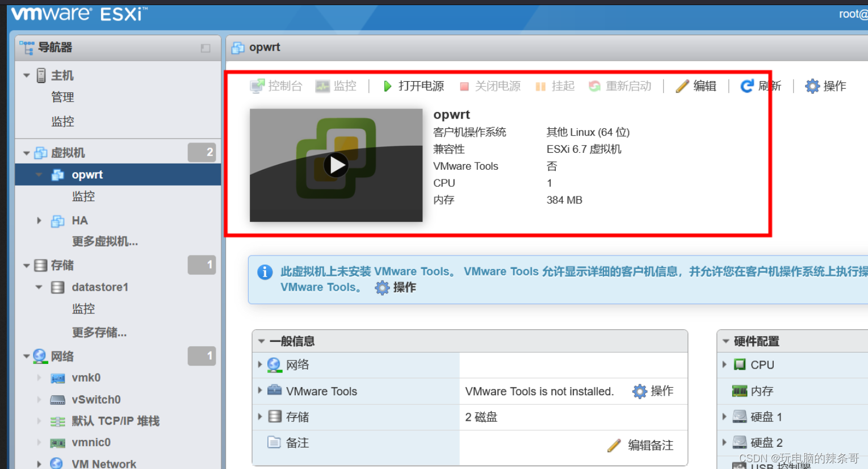Minimize the 导航器 navigator panel
868x469 pixels.
(x=206, y=48)
